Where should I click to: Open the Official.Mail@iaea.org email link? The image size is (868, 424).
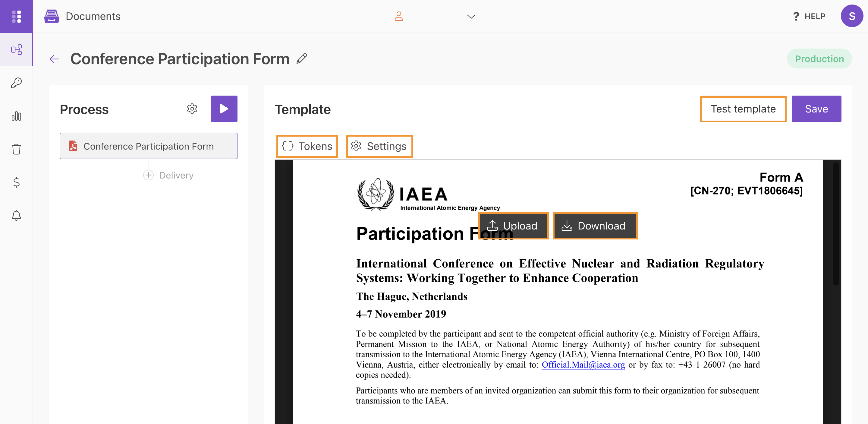click(x=583, y=365)
